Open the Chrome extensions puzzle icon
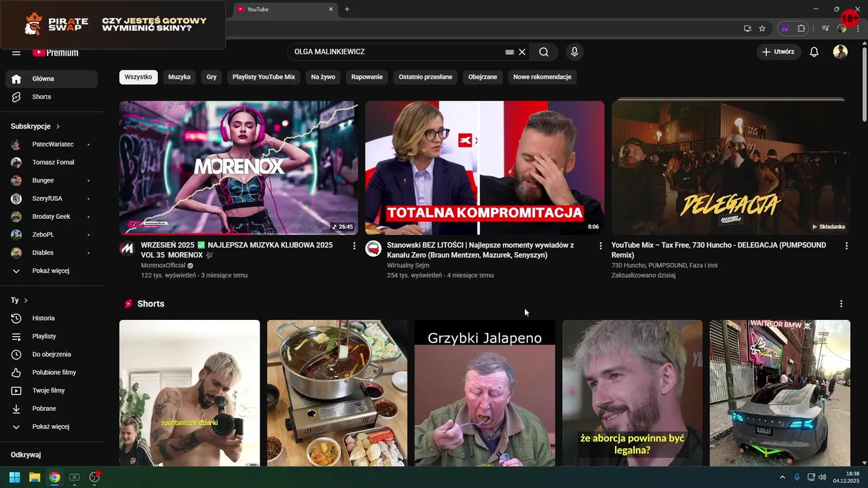Image resolution: width=868 pixels, height=488 pixels. coord(801,28)
